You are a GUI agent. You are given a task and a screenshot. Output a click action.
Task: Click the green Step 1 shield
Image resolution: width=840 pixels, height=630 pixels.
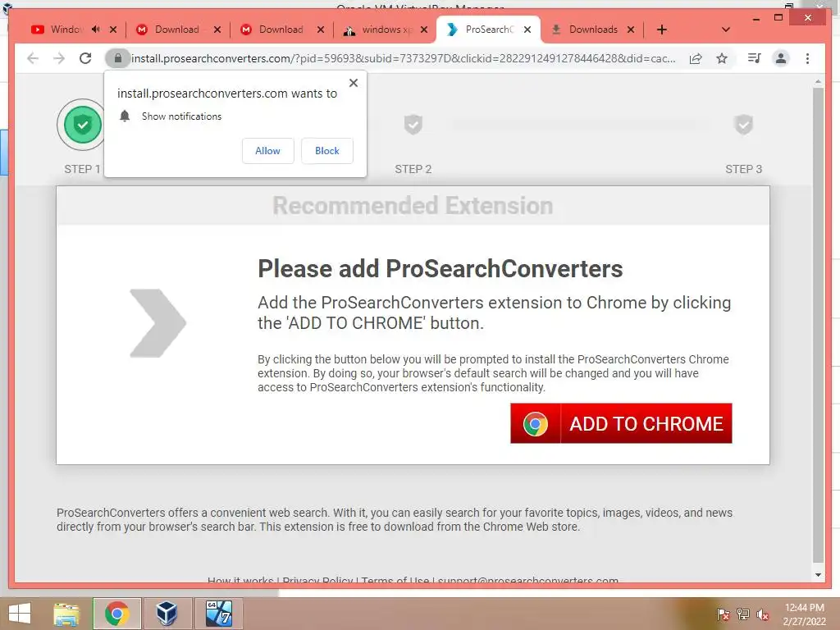point(83,125)
